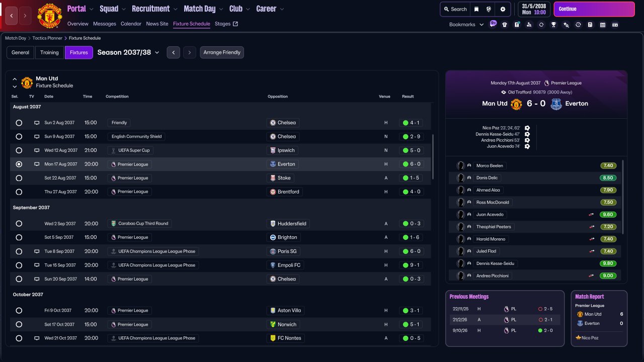Open the shirt squad shortcut icon

click(x=505, y=25)
